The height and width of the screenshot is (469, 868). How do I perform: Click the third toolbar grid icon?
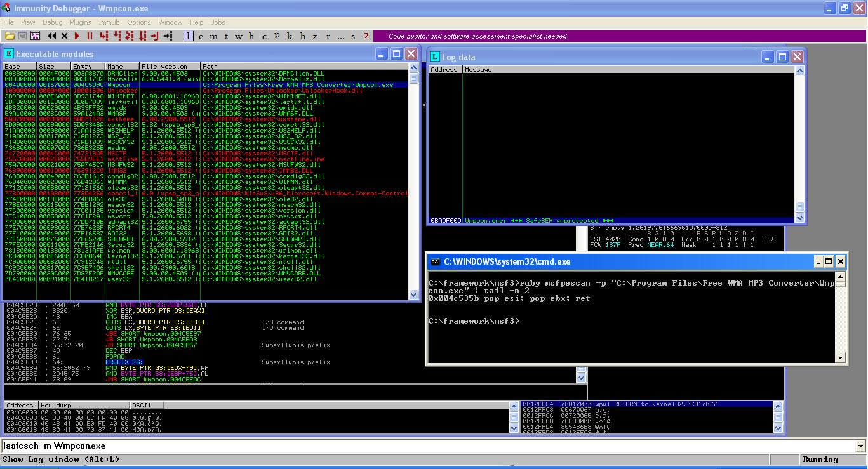click(35, 36)
